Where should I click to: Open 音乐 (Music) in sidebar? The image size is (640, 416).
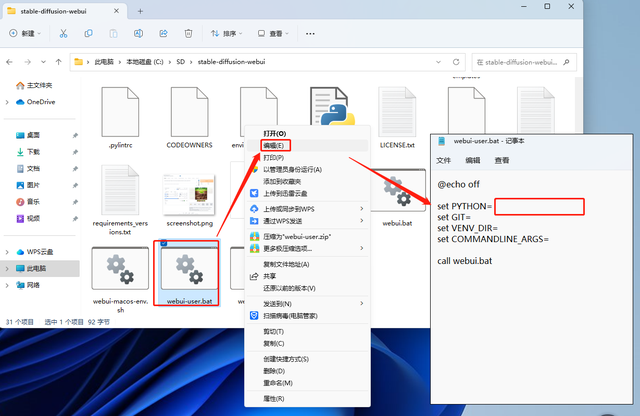click(28, 202)
